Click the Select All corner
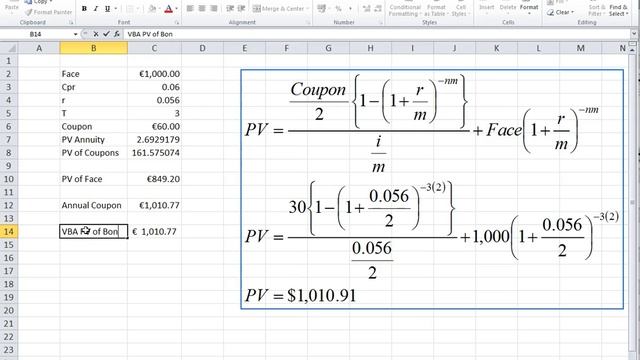640x360 pixels. tap(9, 48)
